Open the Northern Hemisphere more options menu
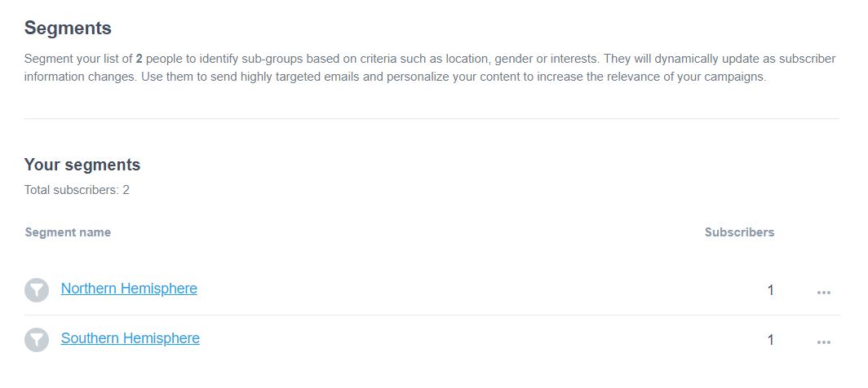This screenshot has height=388, width=868. [x=823, y=292]
